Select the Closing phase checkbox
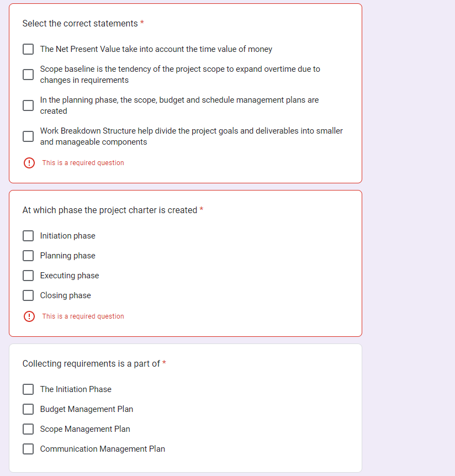Viewport: 455px width, 476px height. tap(28, 295)
